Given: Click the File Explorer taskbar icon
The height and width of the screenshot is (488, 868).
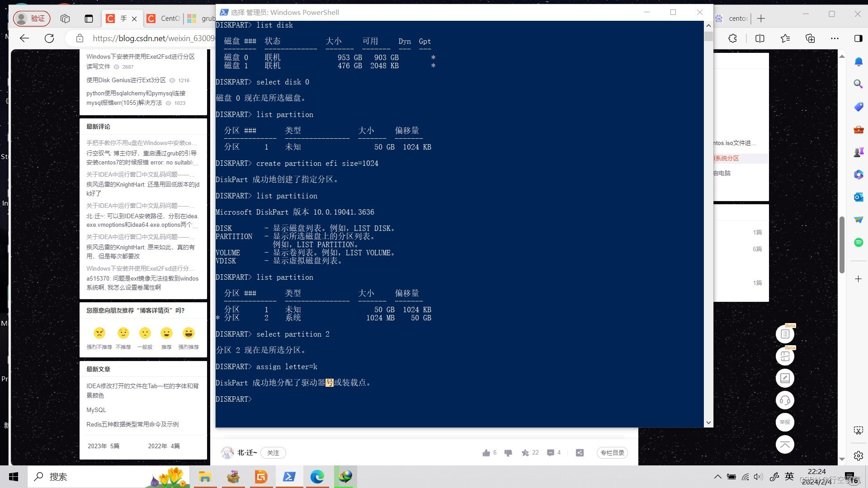Looking at the screenshot, I should (204, 476).
